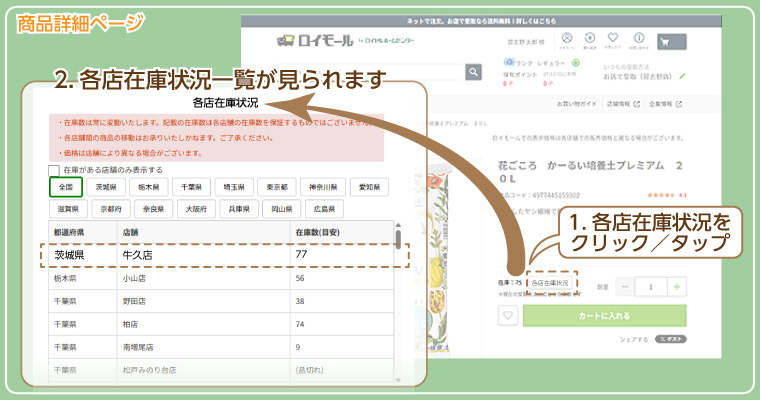Click the scrollbar down arrow in stock list
The height and width of the screenshot is (400, 760).
coord(398,380)
